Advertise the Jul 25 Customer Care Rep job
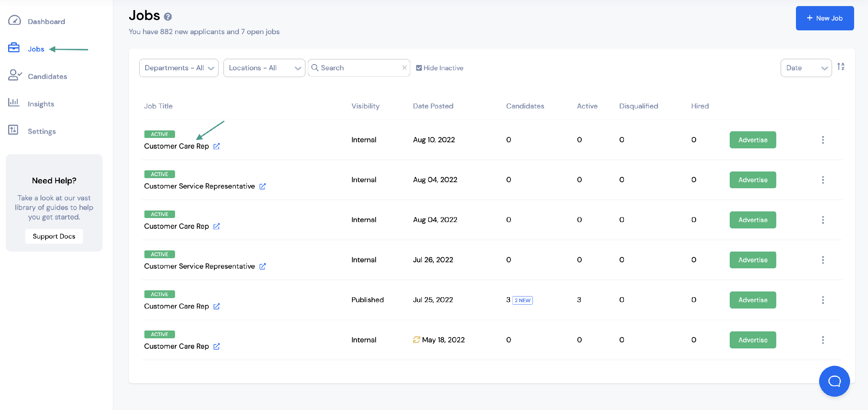The width and height of the screenshot is (868, 410). [753, 300]
